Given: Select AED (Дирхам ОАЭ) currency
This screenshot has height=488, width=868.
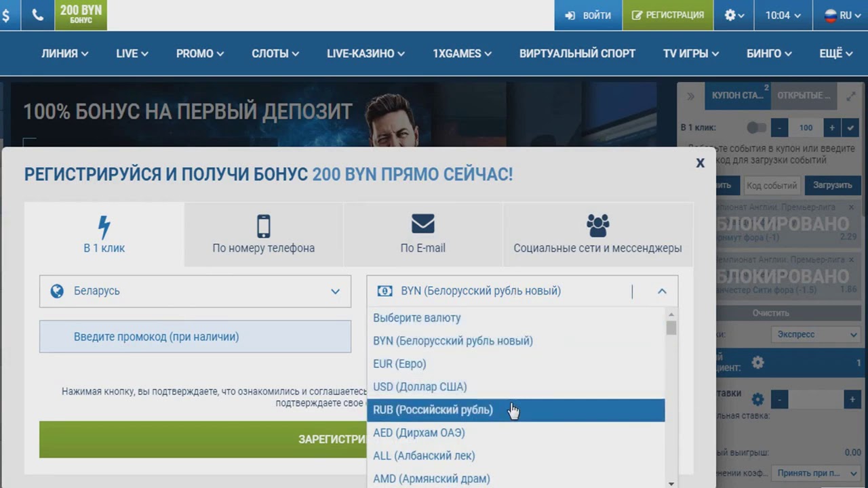Looking at the screenshot, I should (x=516, y=433).
